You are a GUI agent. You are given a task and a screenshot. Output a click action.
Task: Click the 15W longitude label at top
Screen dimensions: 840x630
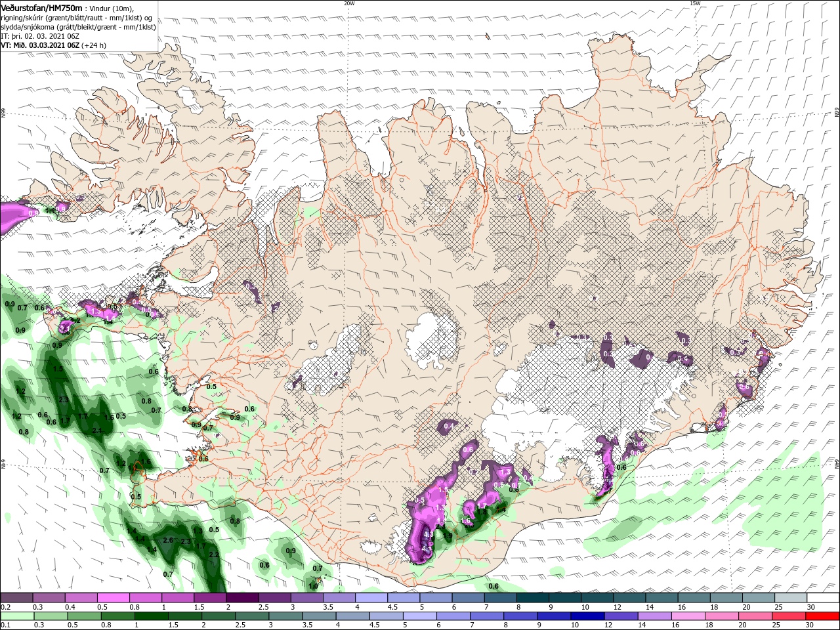695,3
